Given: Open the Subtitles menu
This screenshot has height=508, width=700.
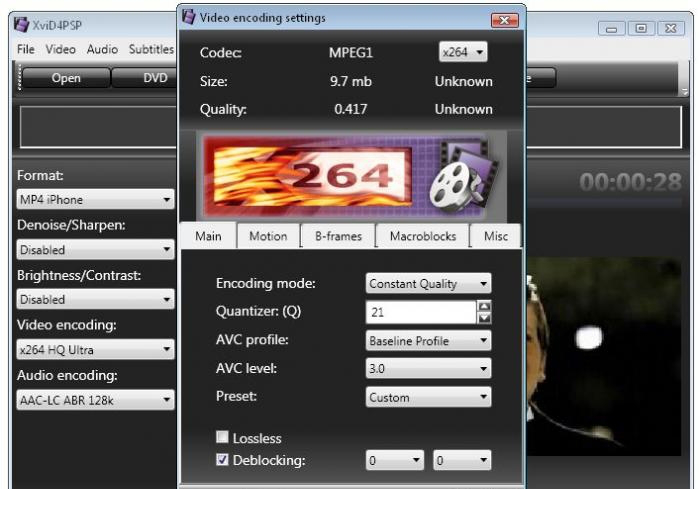Looking at the screenshot, I should coord(151,49).
